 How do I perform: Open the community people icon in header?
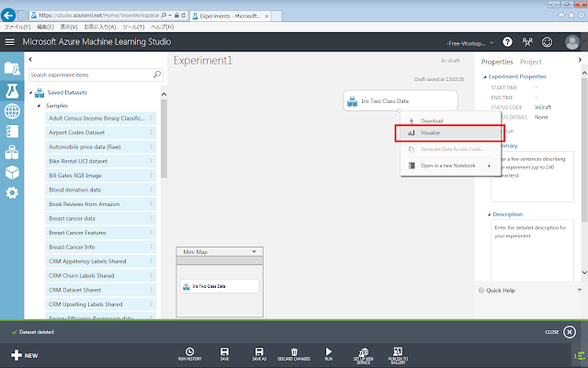(527, 42)
